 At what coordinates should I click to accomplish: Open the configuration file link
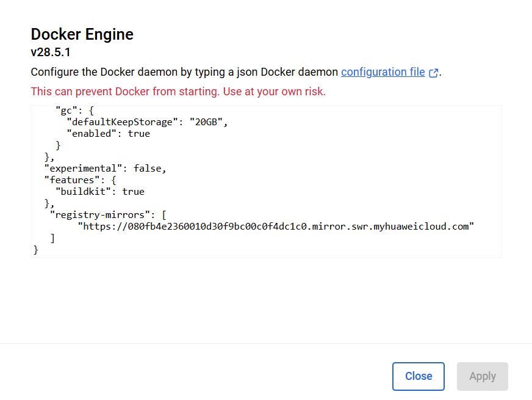(x=383, y=72)
